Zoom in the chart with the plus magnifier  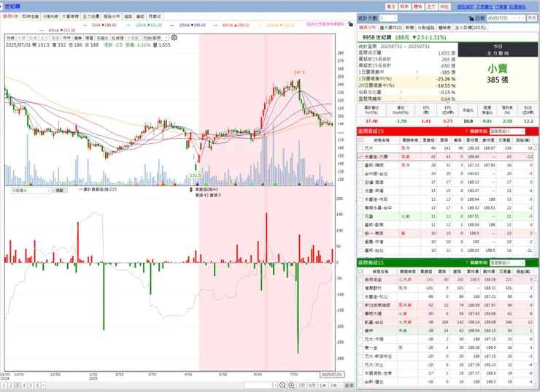click(x=291, y=385)
